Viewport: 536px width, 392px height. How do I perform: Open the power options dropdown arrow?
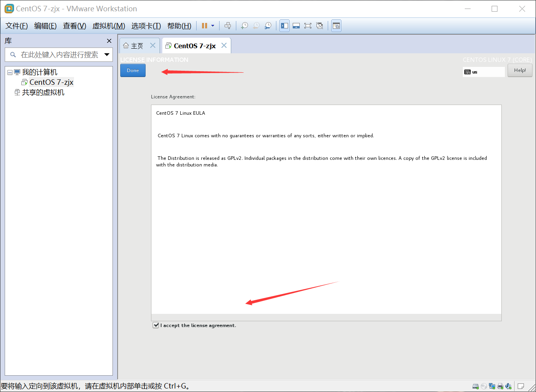click(213, 26)
